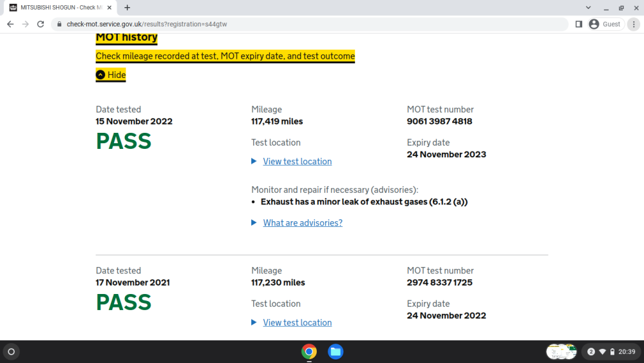
Task: Click the padlock site info icon
Action: 59,25
